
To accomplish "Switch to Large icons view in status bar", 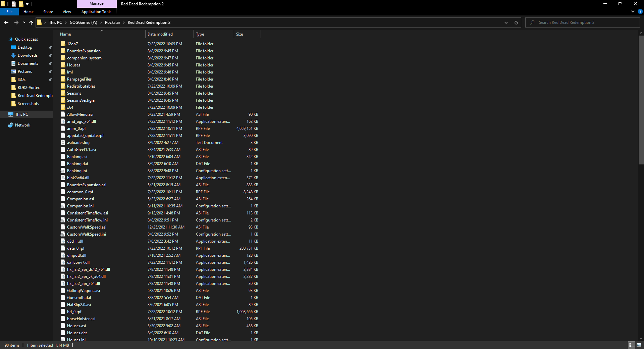I will 639,345.
